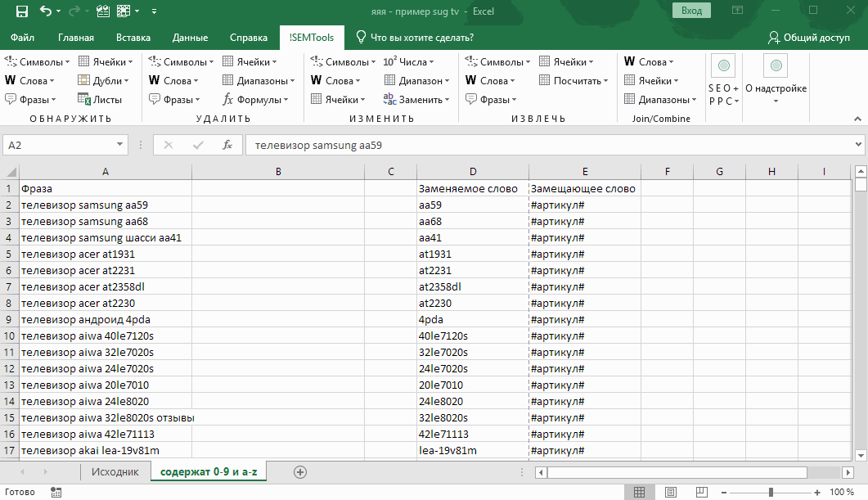
Task: Adjust the zoom slider handle
Action: pos(771,492)
